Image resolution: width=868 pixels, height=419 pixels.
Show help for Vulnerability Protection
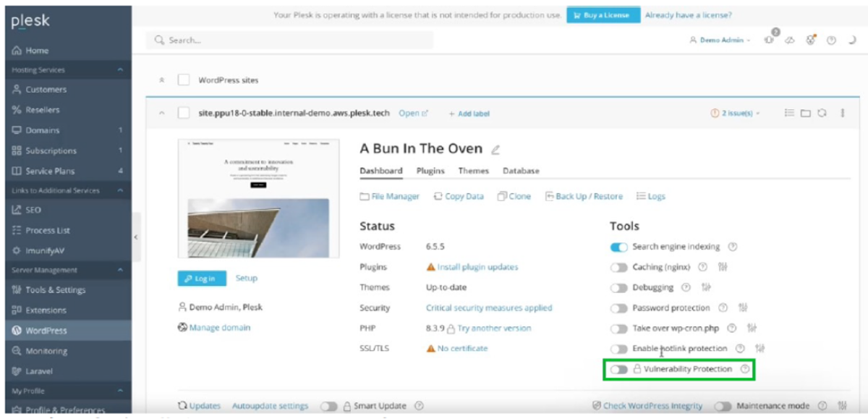pyautogui.click(x=744, y=369)
